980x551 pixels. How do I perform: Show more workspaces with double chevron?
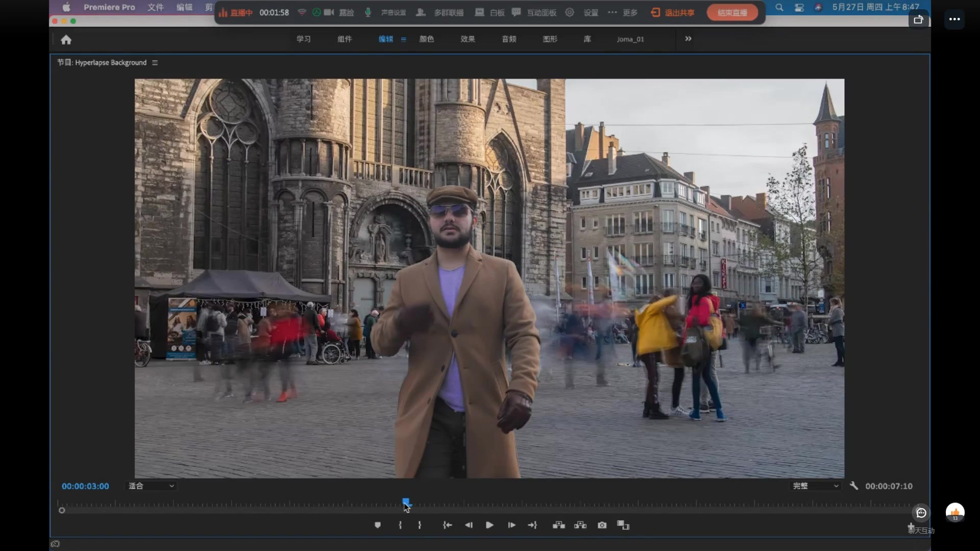[x=688, y=39]
